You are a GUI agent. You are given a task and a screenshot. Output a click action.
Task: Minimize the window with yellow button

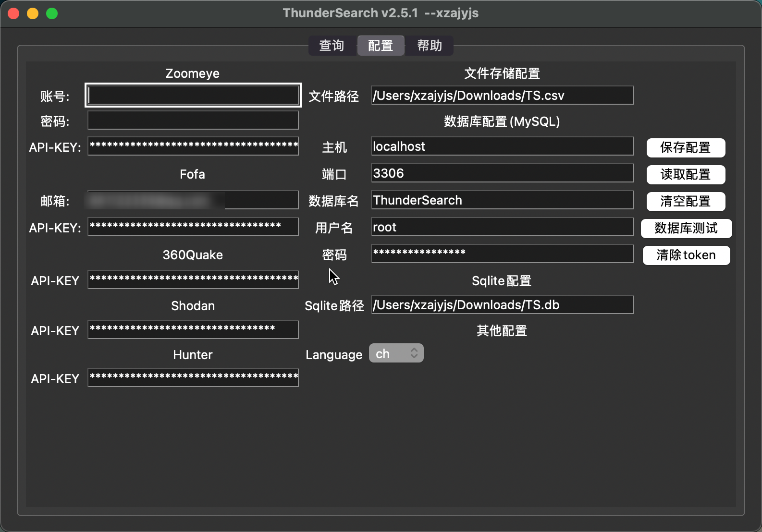[x=33, y=13]
